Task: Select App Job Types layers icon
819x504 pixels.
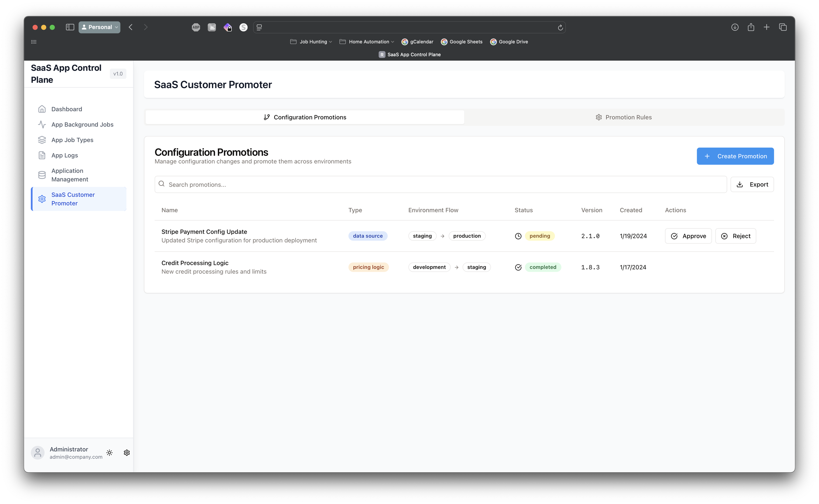Action: coord(42,140)
